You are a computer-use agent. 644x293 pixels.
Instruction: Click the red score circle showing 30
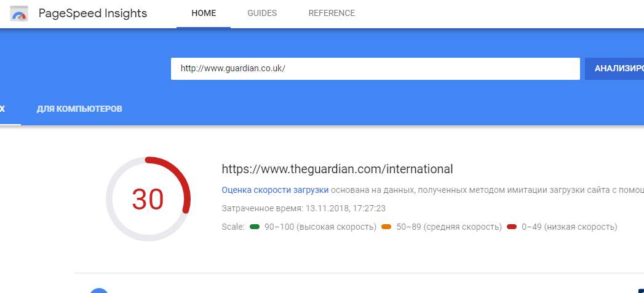[148, 199]
